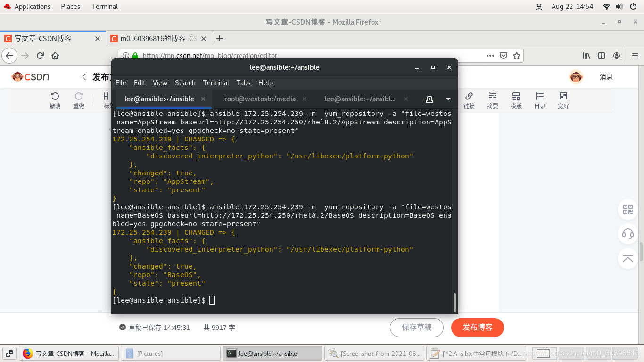Image resolution: width=644 pixels, height=362 pixels.
Task: Toggle the 目录 table of contents icon
Action: click(x=540, y=100)
